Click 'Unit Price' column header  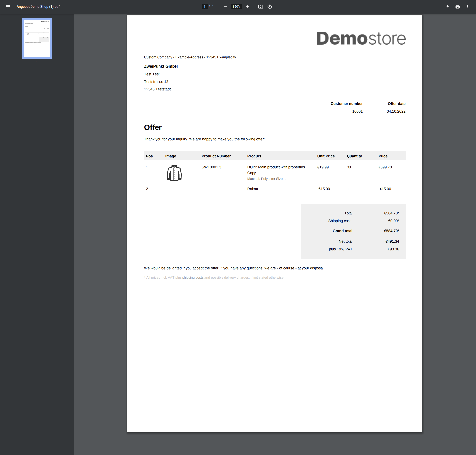(x=326, y=156)
